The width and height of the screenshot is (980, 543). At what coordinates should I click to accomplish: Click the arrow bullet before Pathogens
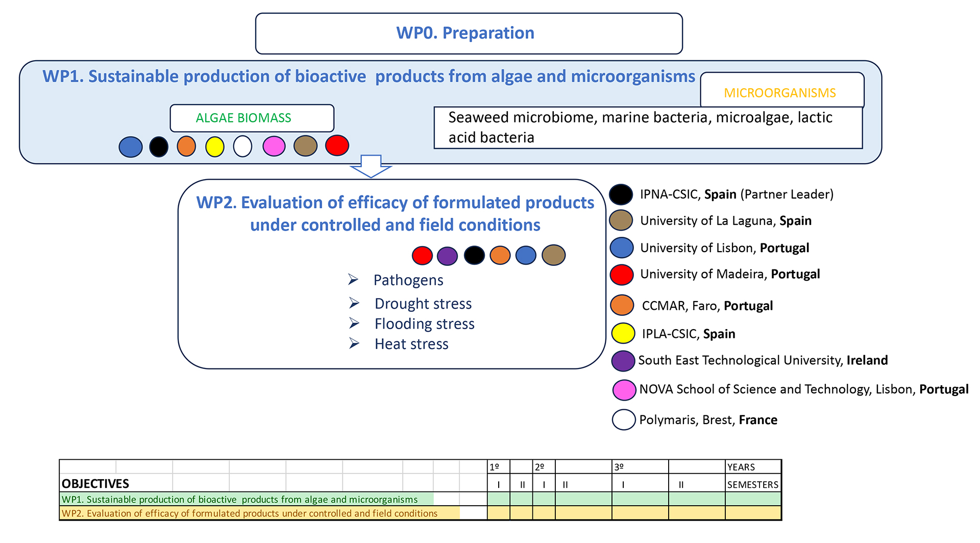353,280
